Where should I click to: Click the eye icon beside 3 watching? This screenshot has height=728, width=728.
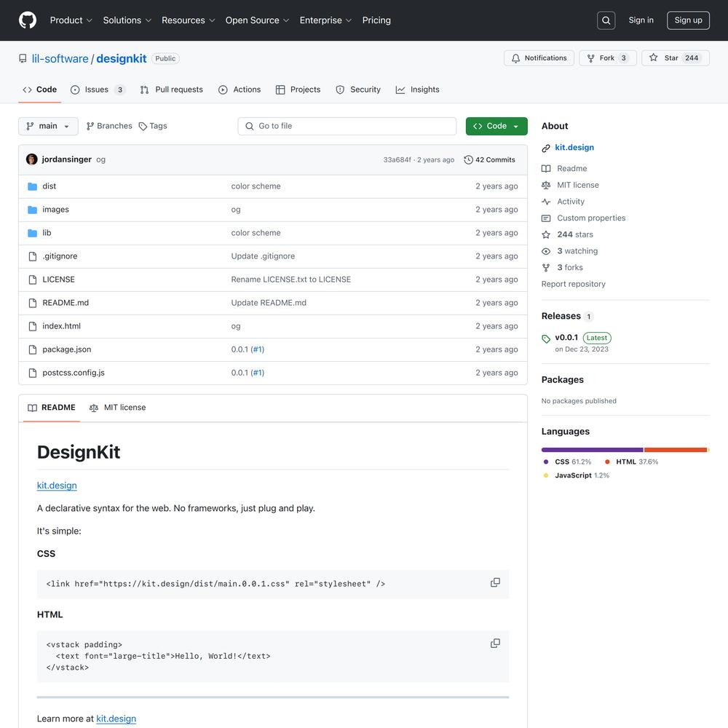point(546,251)
